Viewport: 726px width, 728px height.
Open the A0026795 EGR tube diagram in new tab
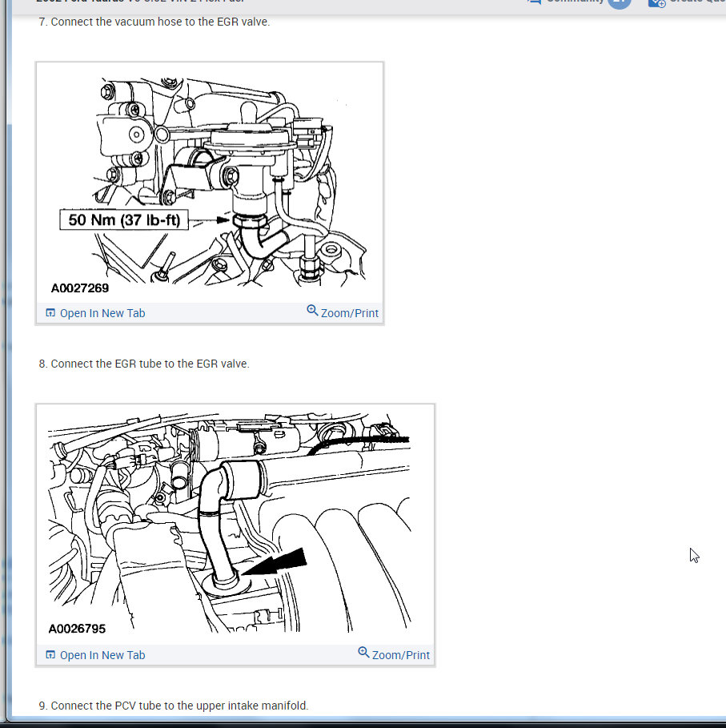pyautogui.click(x=95, y=655)
